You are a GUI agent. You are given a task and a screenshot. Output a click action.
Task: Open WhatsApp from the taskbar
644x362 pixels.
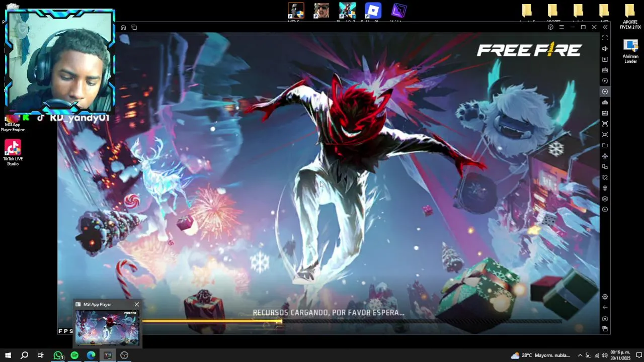tap(58, 355)
